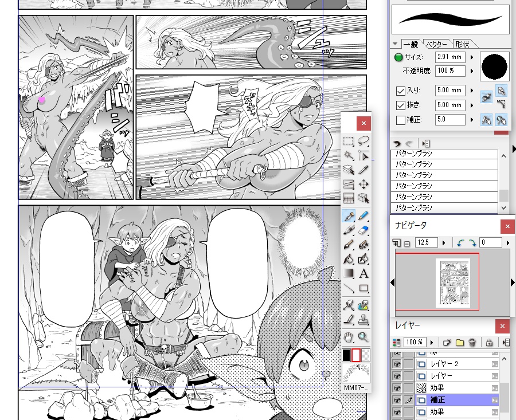Select the layer select tool
Screen dimensions: 516x420
[x=348, y=170]
